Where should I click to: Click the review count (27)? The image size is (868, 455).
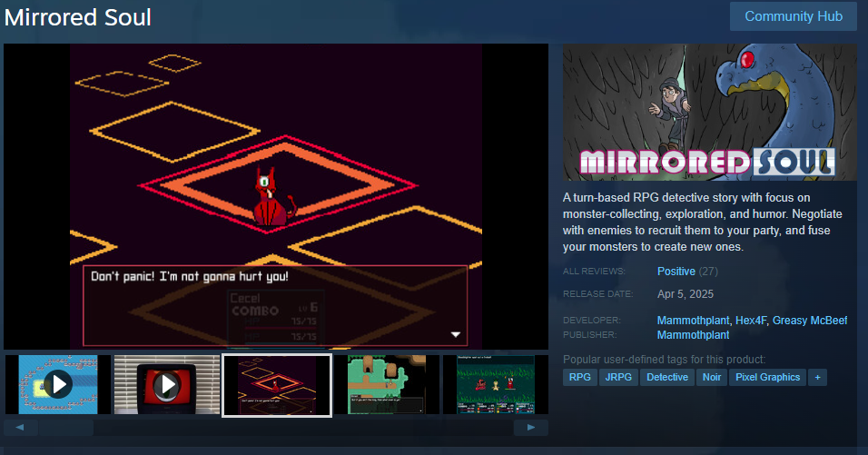pos(708,272)
